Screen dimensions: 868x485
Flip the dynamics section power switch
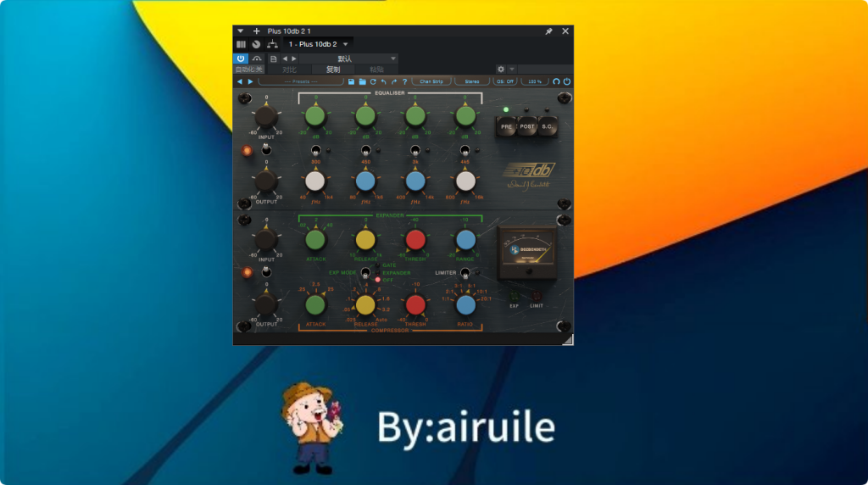(266, 272)
